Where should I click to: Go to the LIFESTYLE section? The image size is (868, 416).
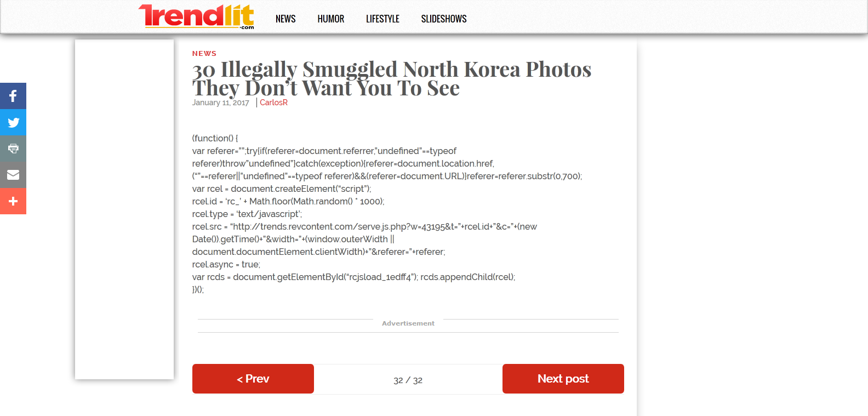(382, 19)
